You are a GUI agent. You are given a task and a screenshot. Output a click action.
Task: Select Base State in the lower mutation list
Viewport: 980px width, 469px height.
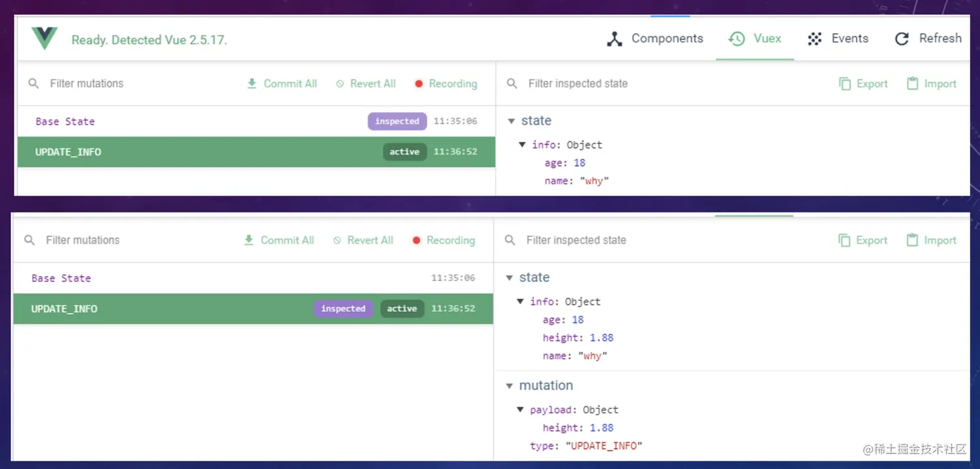pos(62,279)
